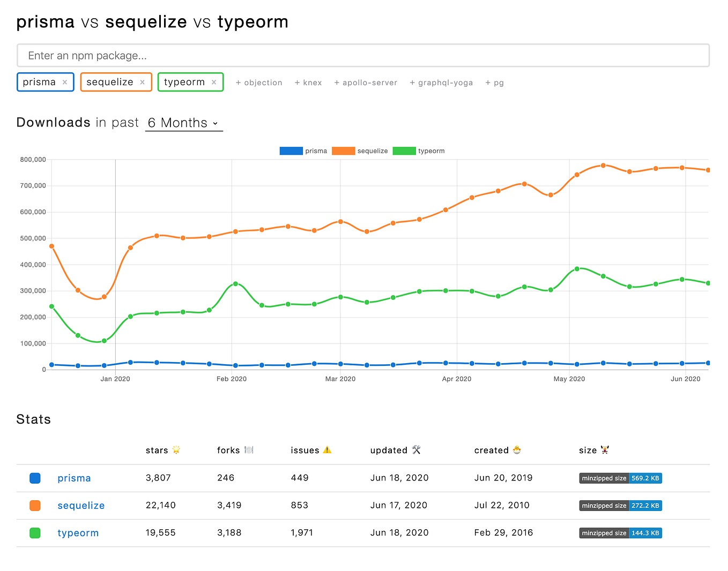The height and width of the screenshot is (571, 728).
Task: Add pg to the comparison
Action: [x=494, y=82]
